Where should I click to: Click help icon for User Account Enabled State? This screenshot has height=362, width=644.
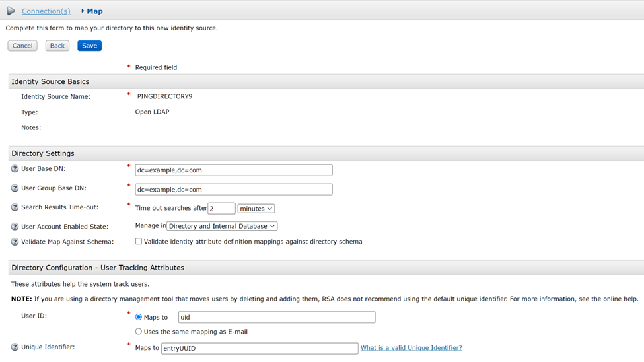click(x=15, y=227)
